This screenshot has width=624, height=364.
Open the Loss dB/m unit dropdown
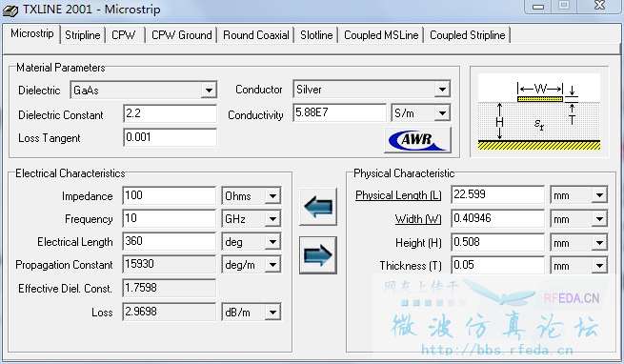point(272,313)
